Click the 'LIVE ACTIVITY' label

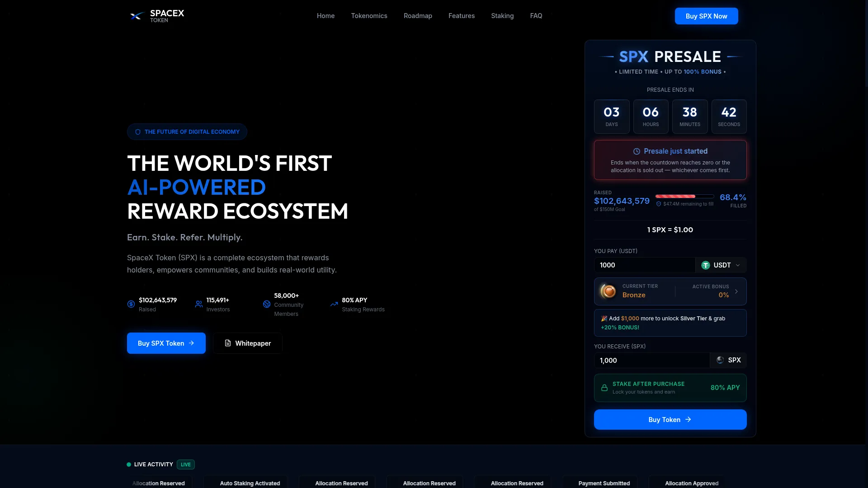[154, 465]
